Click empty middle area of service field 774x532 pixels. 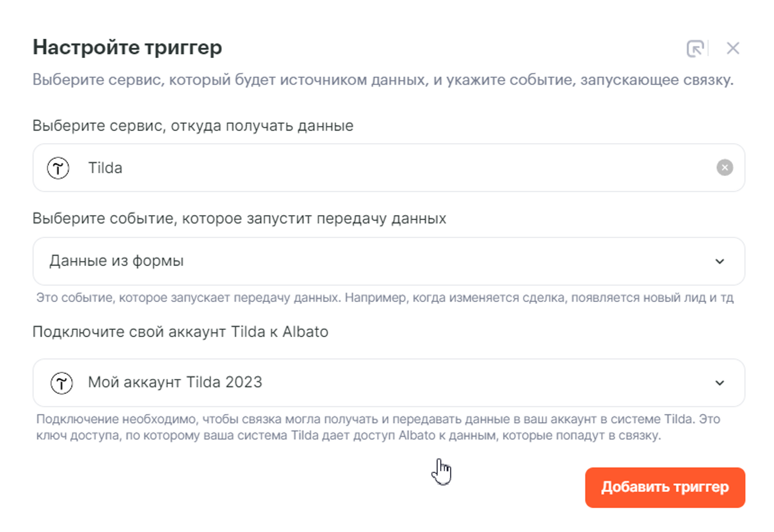[x=411, y=168]
